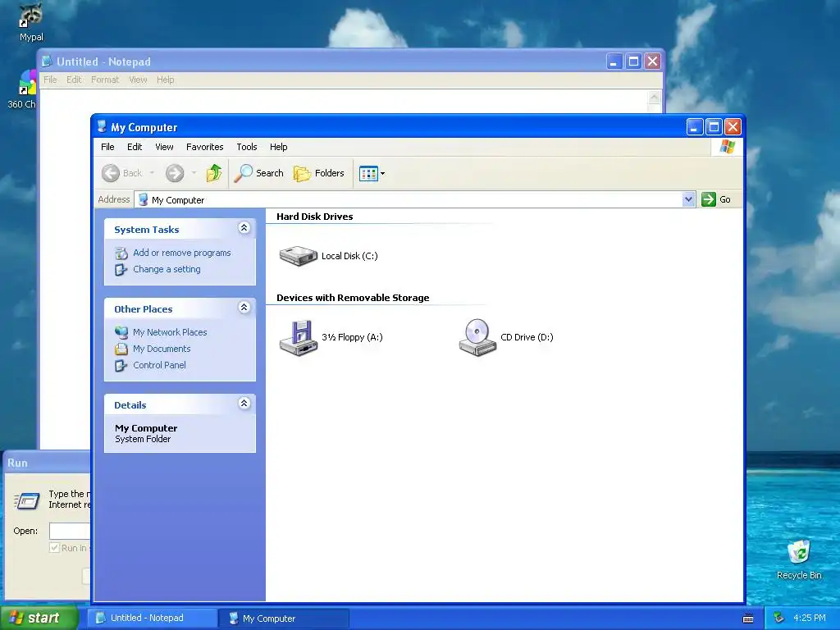
Task: Open the Tools menu
Action: pyautogui.click(x=247, y=147)
